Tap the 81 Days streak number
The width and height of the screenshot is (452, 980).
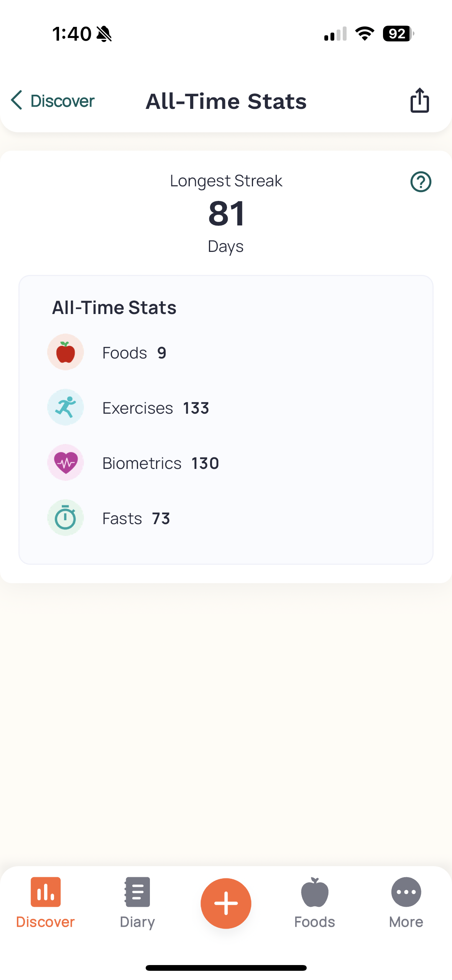226,213
